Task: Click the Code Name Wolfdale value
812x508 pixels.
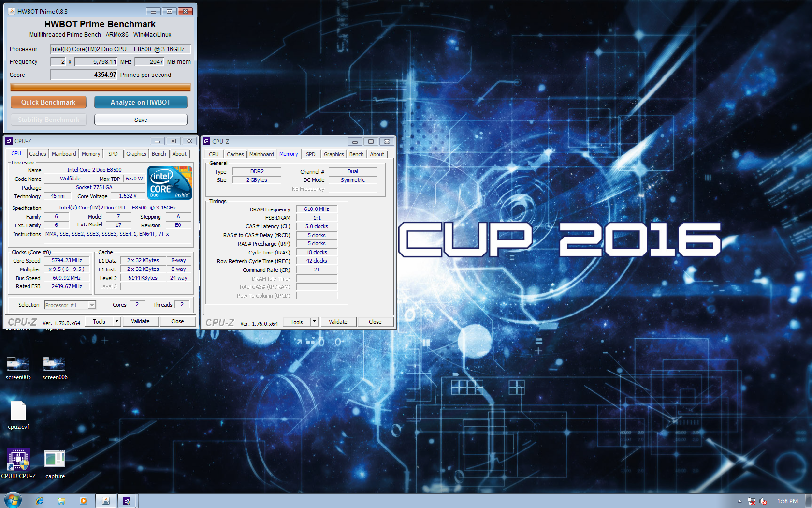Action: point(70,179)
